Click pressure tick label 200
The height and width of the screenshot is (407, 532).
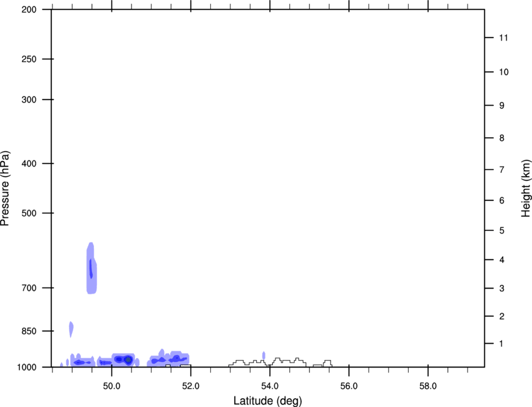pos(29,10)
